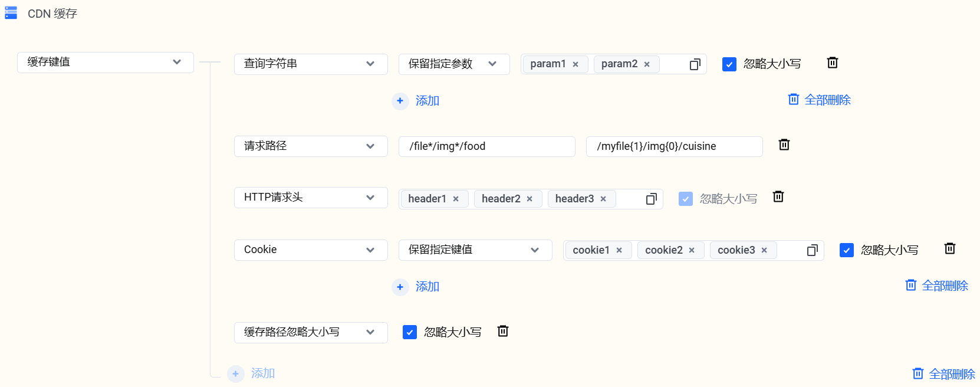Click trash icon on the Cookie row

pyautogui.click(x=949, y=248)
